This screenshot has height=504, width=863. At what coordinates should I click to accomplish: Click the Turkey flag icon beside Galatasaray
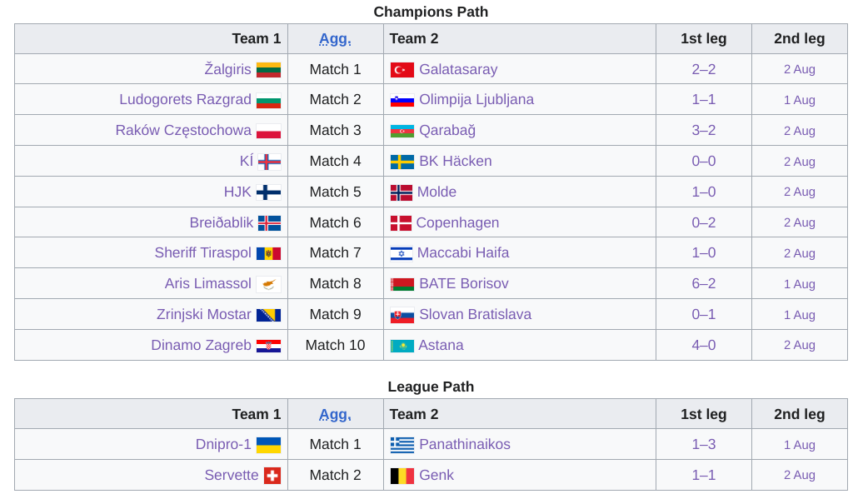click(402, 70)
